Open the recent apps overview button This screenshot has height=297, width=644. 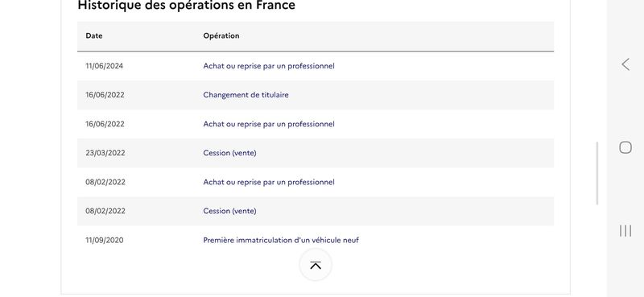[x=625, y=231]
